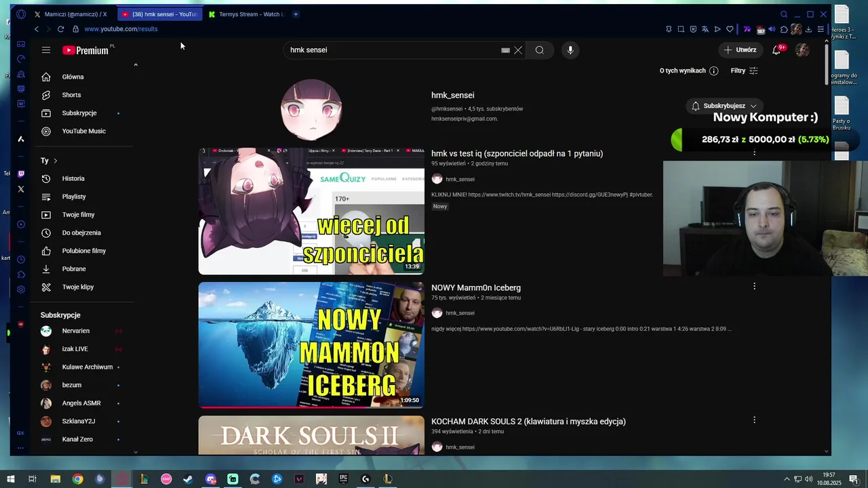Open Google Chrome from the taskbar
The height and width of the screenshot is (488, 868).
pyautogui.click(x=78, y=479)
